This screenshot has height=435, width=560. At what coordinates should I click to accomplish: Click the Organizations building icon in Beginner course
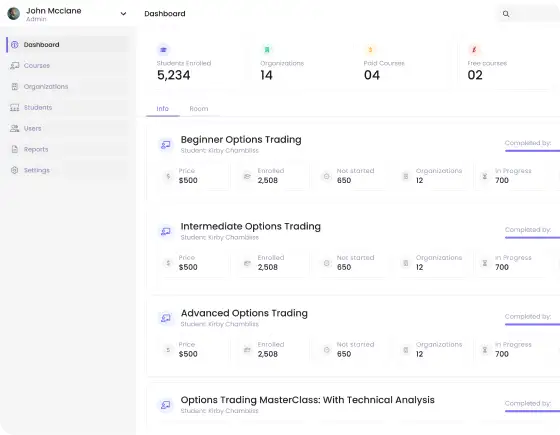406,176
